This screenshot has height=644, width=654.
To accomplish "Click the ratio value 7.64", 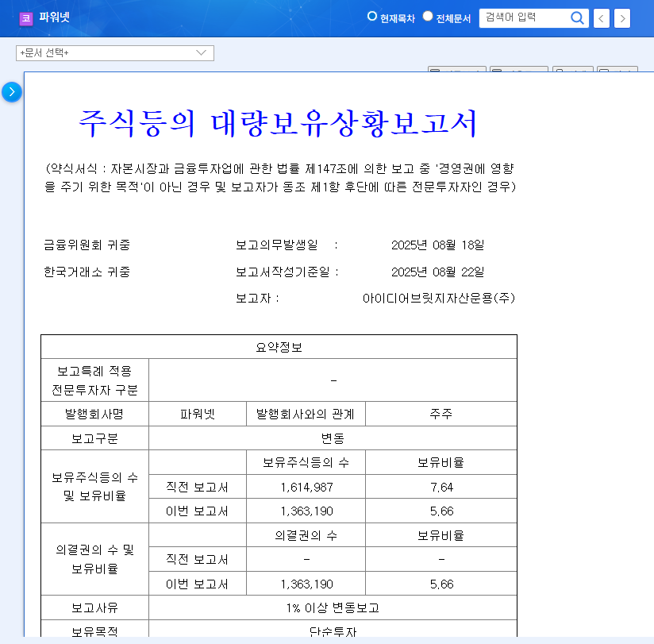I will (441, 487).
